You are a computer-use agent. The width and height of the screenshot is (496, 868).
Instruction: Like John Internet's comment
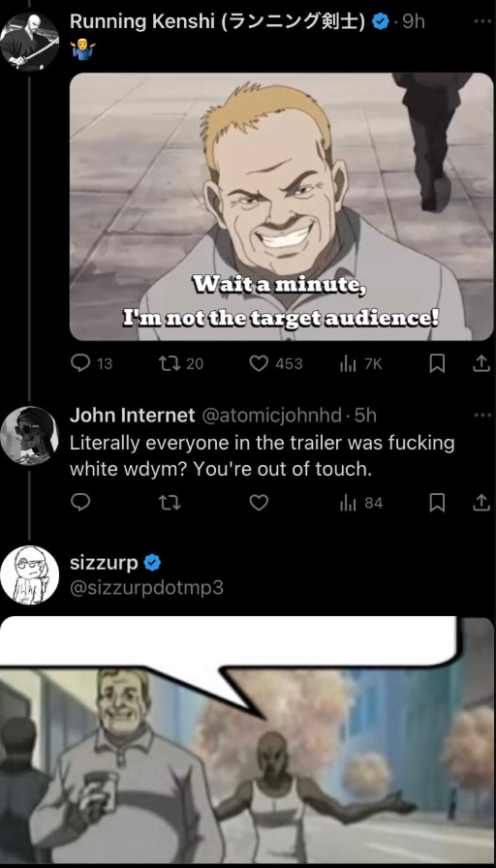click(x=259, y=503)
